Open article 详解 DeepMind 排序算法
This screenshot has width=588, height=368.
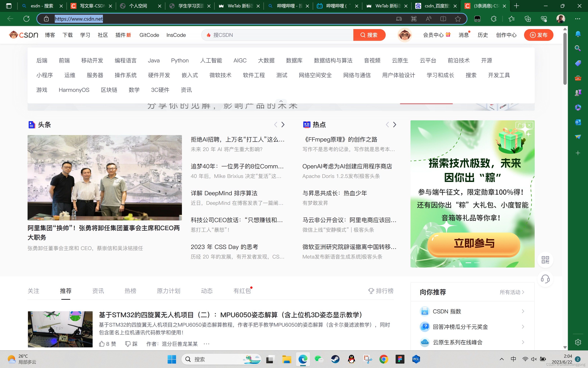click(224, 193)
